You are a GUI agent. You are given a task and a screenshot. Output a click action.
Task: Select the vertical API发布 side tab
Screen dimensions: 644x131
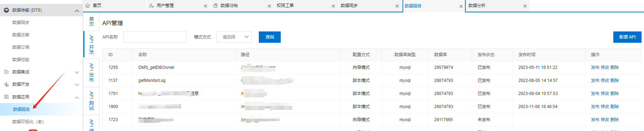tap(91, 72)
